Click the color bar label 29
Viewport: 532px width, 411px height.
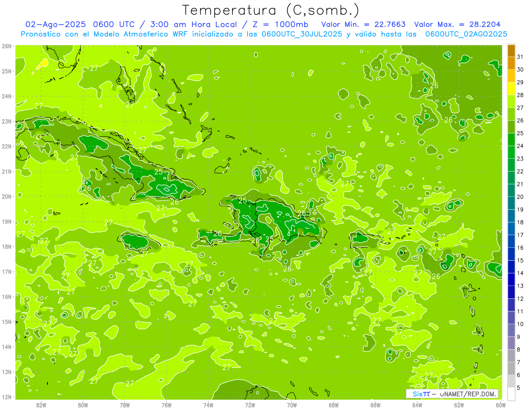[x=520, y=82]
